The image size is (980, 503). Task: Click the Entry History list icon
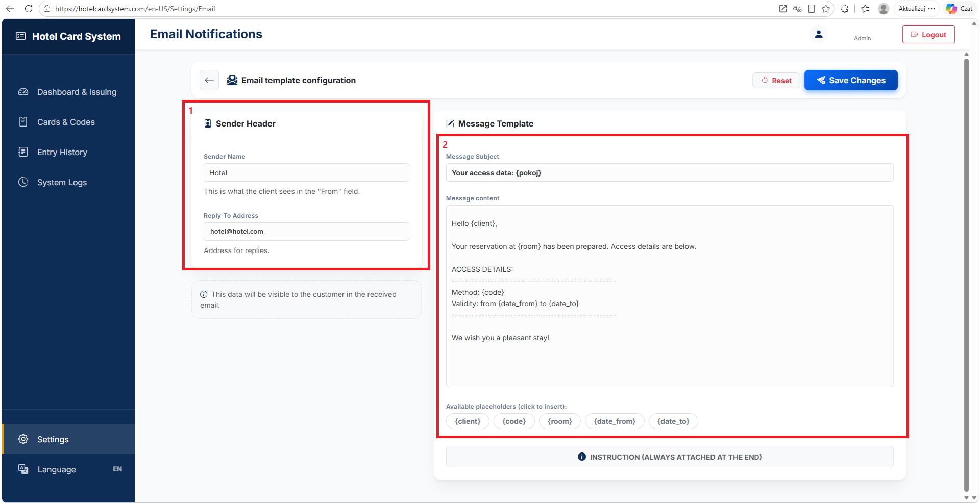[x=23, y=152]
